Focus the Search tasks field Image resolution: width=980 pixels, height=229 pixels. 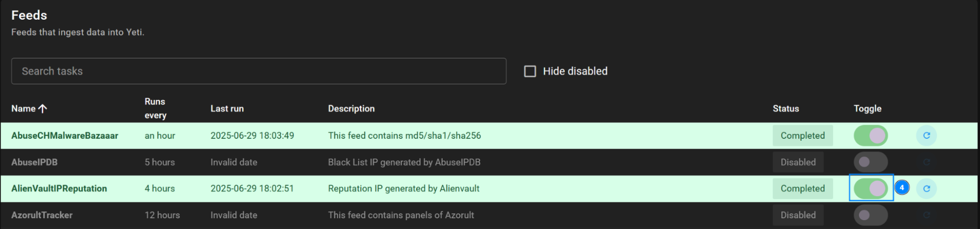(259, 71)
